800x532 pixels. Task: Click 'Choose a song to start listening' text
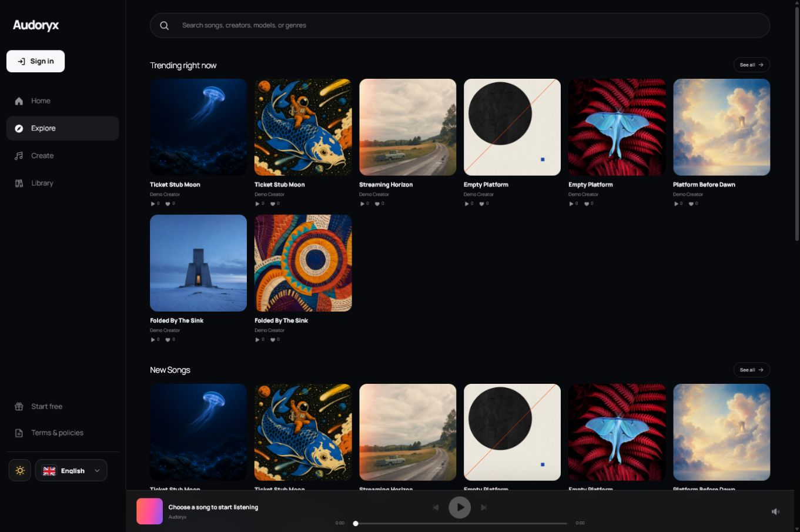click(x=213, y=507)
